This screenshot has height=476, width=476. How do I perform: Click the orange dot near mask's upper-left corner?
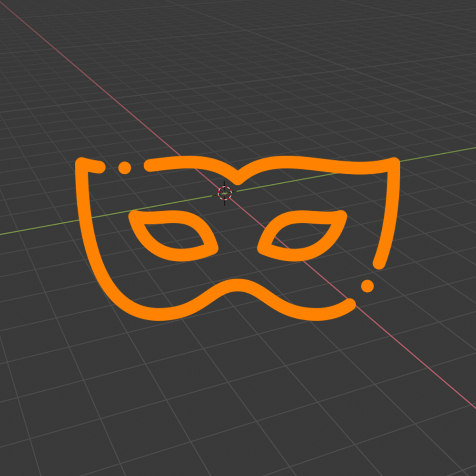pyautogui.click(x=124, y=168)
